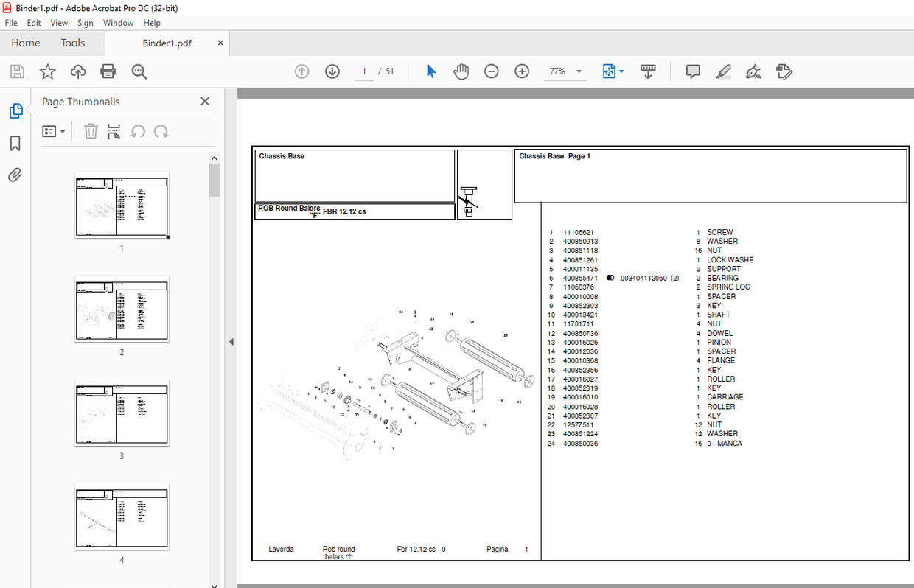Bookmark the file with the star icon
Viewport: 914px width, 588px height.
(47, 71)
